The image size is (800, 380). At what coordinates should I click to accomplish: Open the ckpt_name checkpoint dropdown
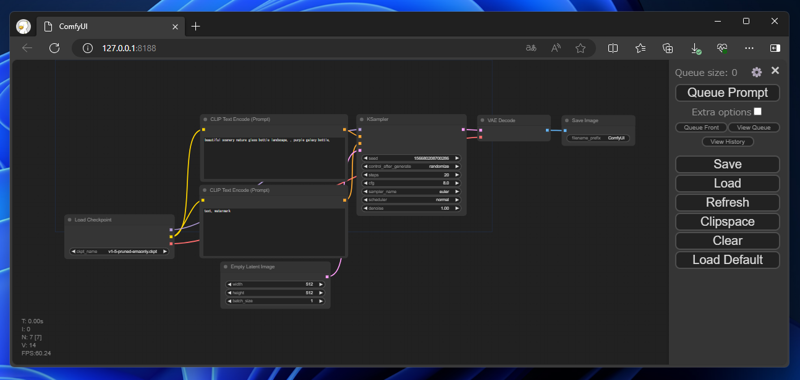point(119,251)
